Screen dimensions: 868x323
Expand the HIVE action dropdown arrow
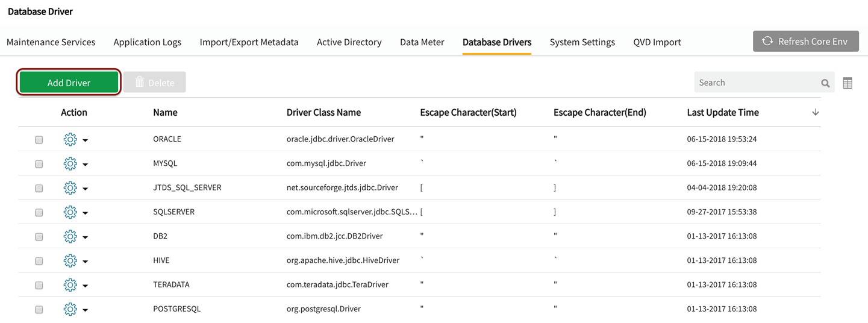point(86,262)
